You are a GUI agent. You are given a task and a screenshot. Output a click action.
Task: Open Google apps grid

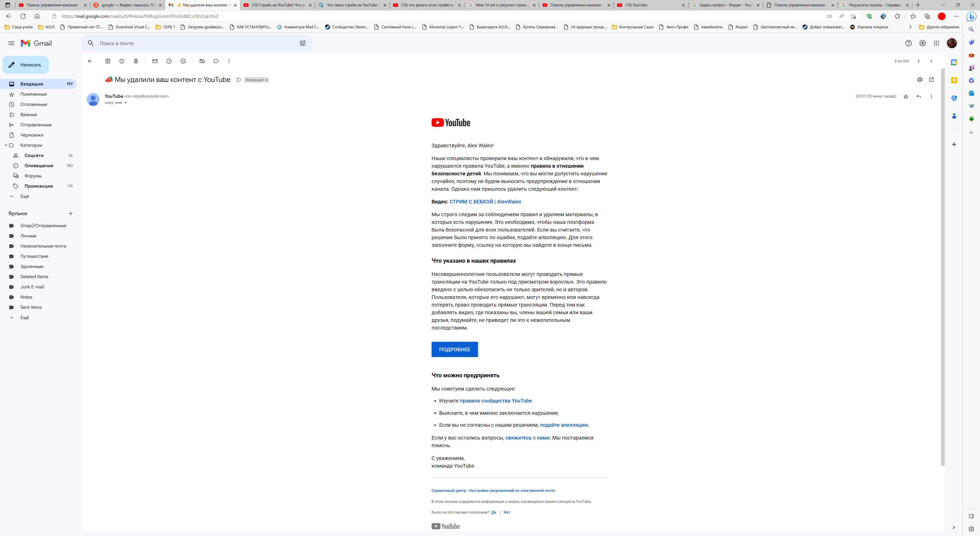tap(937, 43)
